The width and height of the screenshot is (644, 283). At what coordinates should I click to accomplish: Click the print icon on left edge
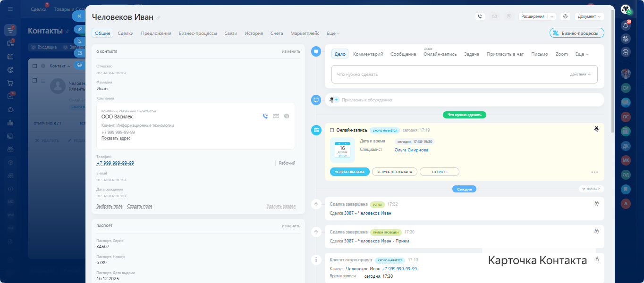click(79, 65)
